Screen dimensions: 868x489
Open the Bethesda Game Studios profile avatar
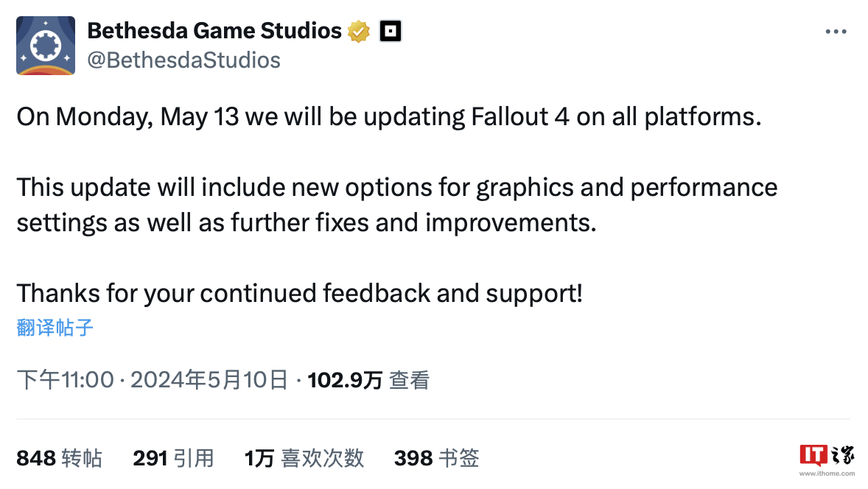tap(46, 46)
